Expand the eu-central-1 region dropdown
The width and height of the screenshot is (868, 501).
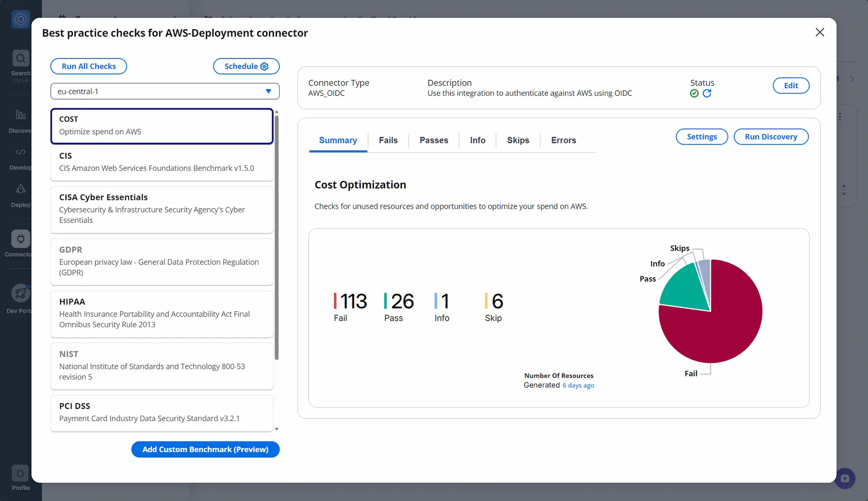point(165,91)
